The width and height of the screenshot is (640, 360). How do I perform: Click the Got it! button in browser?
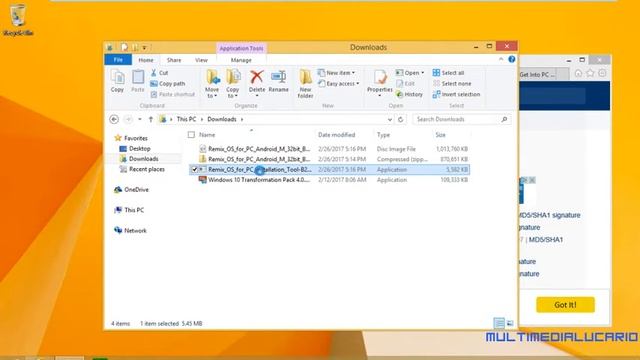pos(565,304)
